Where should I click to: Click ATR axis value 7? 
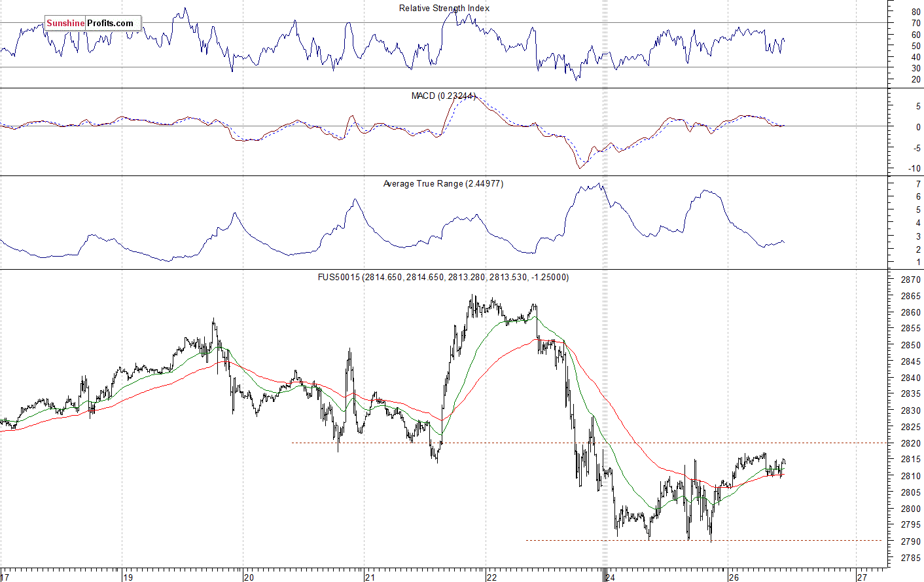coord(918,185)
